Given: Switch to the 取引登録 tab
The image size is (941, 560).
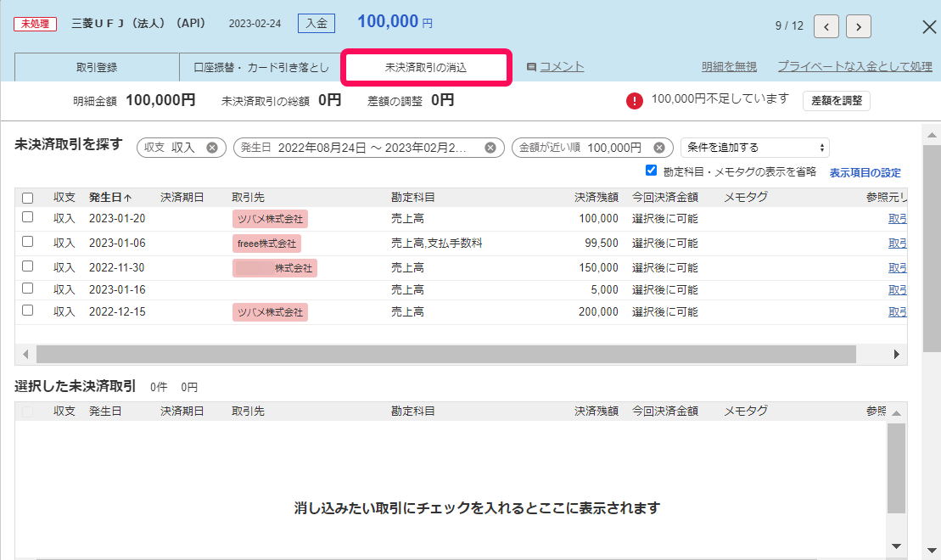Looking at the screenshot, I should pos(97,67).
